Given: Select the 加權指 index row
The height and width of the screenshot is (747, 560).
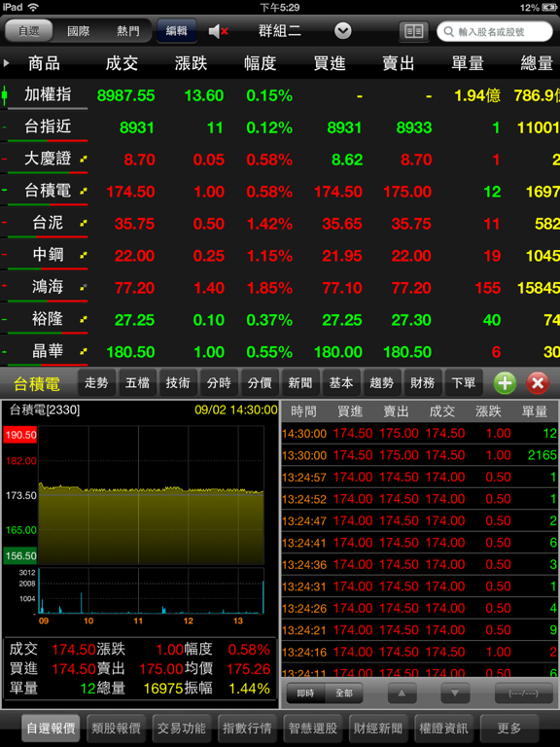Looking at the screenshot, I should tap(280, 95).
